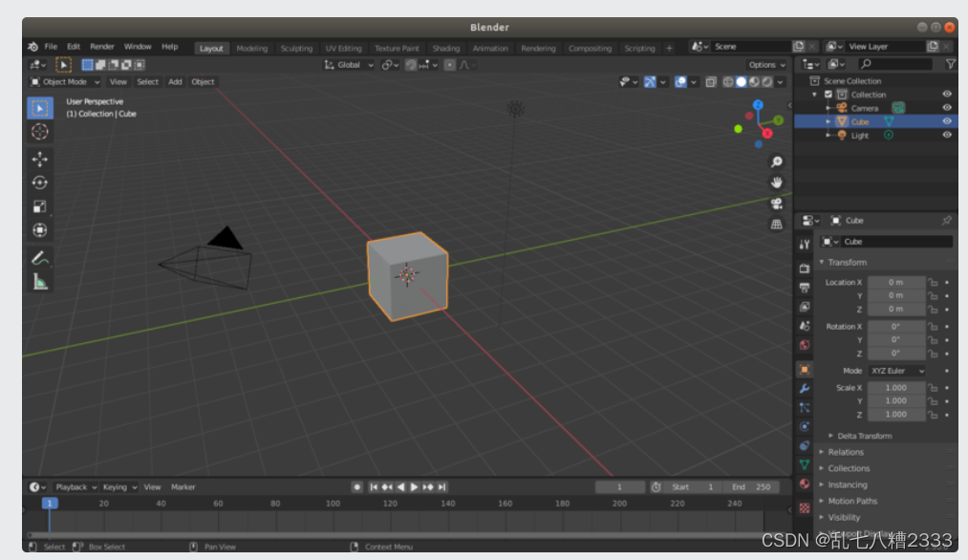Expand the Delta Transform section

click(864, 436)
